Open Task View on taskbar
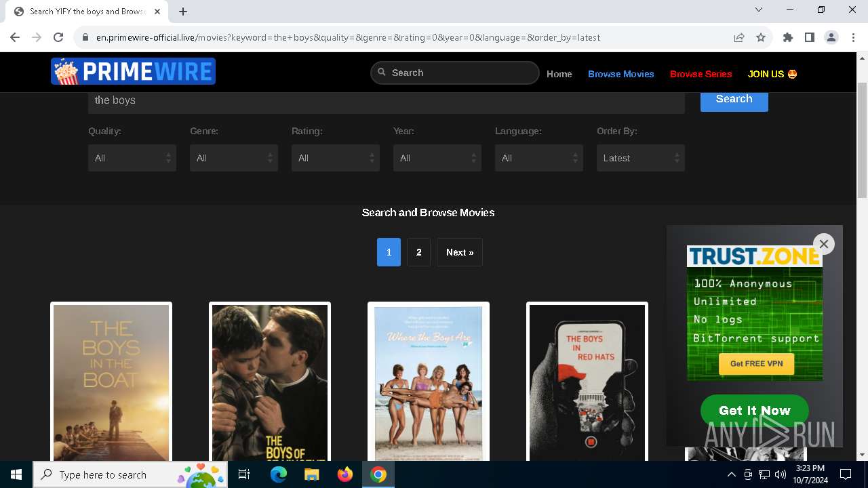The width and height of the screenshot is (868, 488). click(x=245, y=474)
